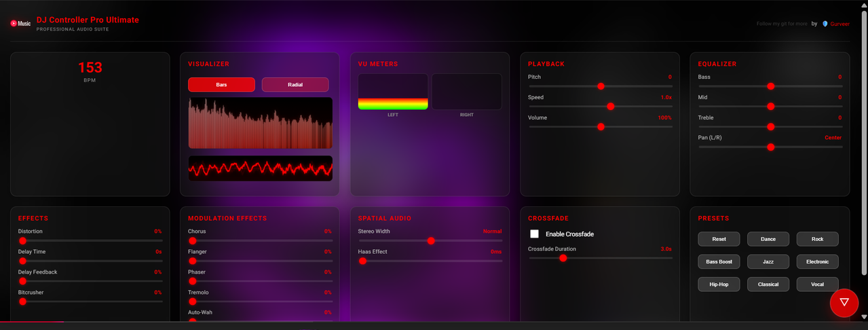Viewport: 868px width, 330px height.
Task: Apply the Classical preset
Action: 768,284
